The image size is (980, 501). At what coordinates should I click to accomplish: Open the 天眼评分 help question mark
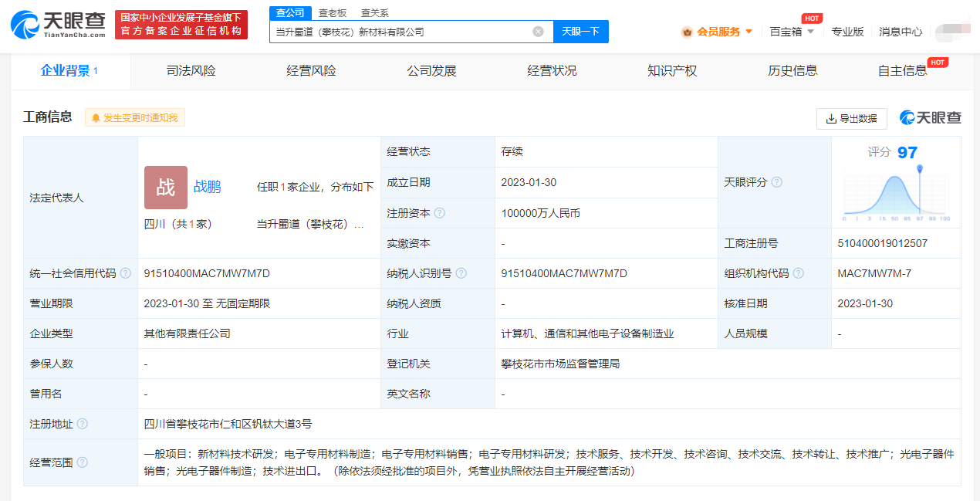tap(777, 182)
